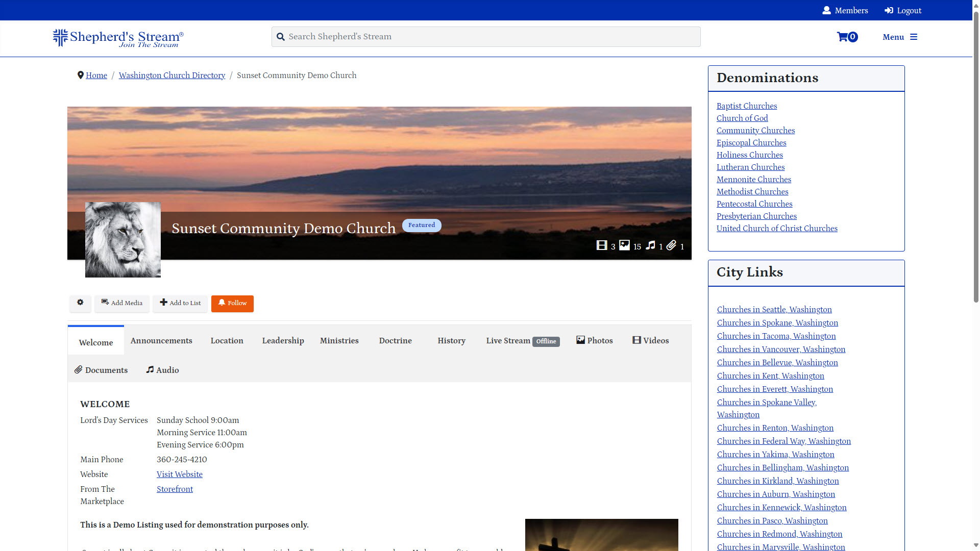Switch to the Announcements tab
Viewport: 980px width, 551px height.
[161, 340]
